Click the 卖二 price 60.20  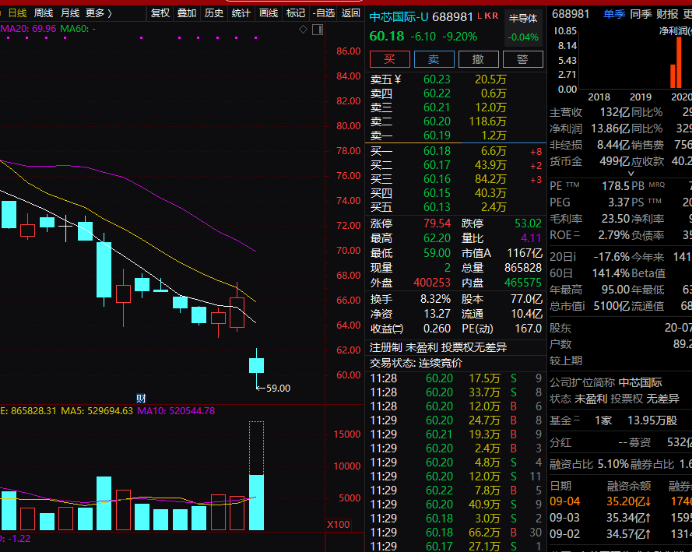(x=437, y=121)
